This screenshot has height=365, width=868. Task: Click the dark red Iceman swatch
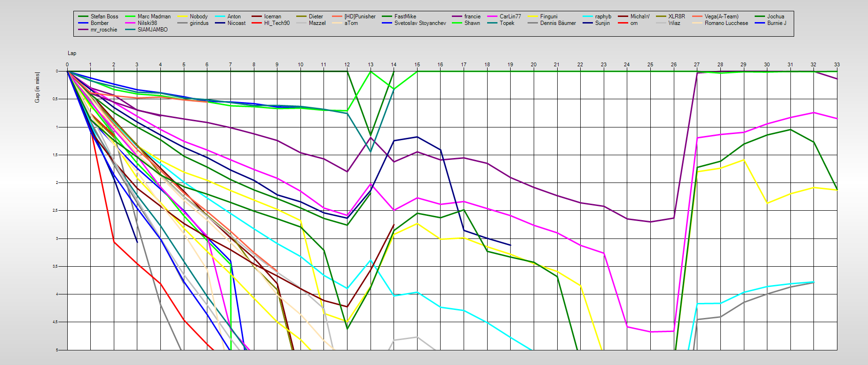point(257,16)
